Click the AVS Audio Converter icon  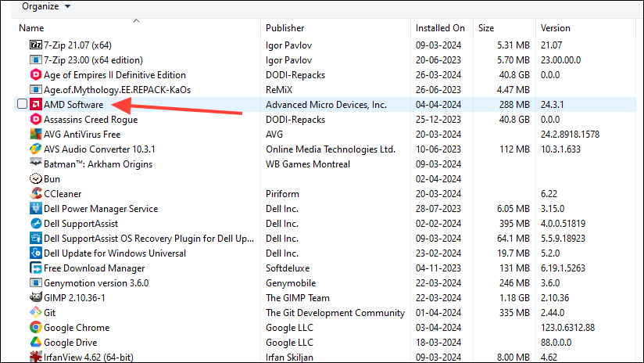(36, 149)
